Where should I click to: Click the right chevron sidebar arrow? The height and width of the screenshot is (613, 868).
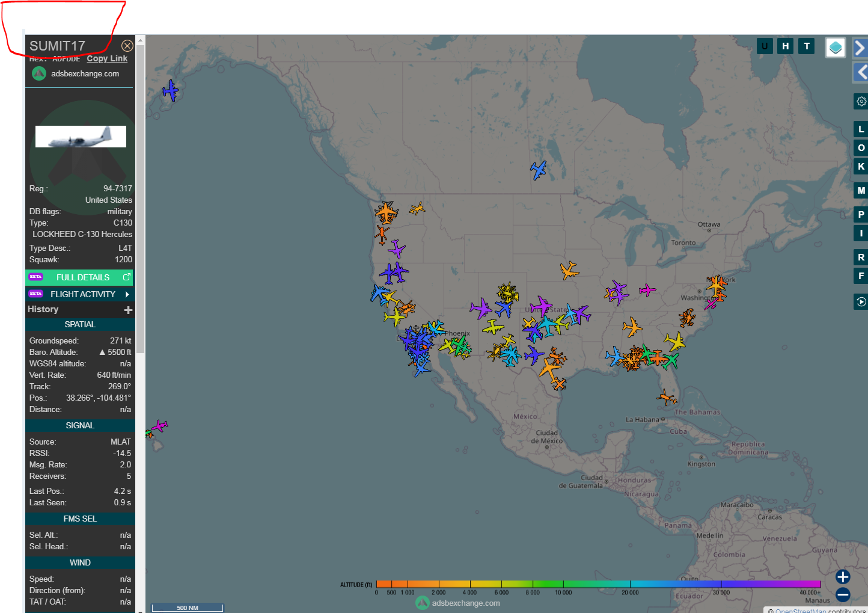(x=860, y=48)
